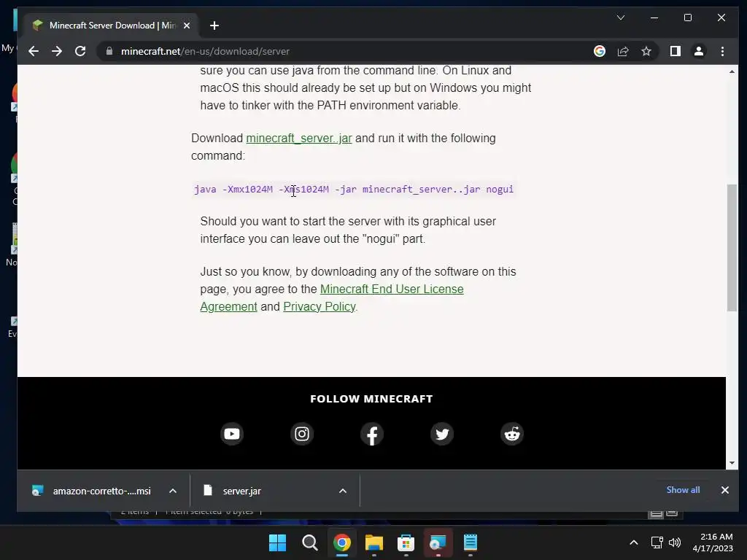Image resolution: width=747 pixels, height=560 pixels.
Task: Open a new browser tab
Action: [214, 26]
